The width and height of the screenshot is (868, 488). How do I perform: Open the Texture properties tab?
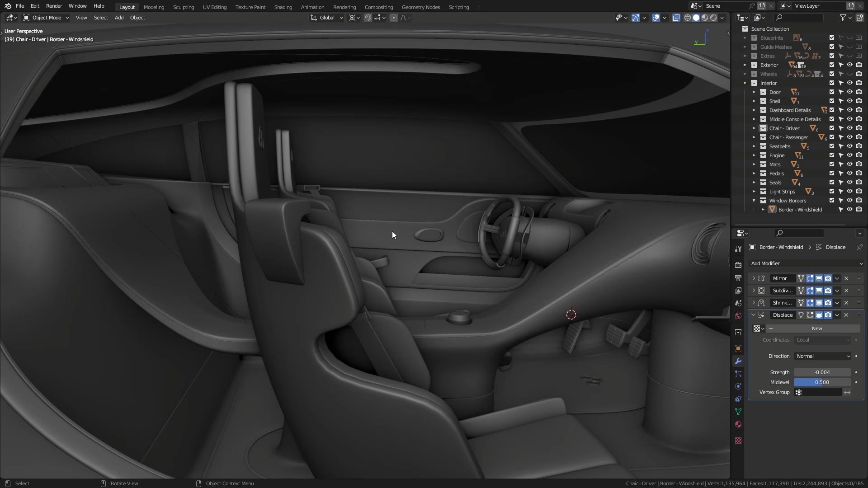[x=738, y=441]
